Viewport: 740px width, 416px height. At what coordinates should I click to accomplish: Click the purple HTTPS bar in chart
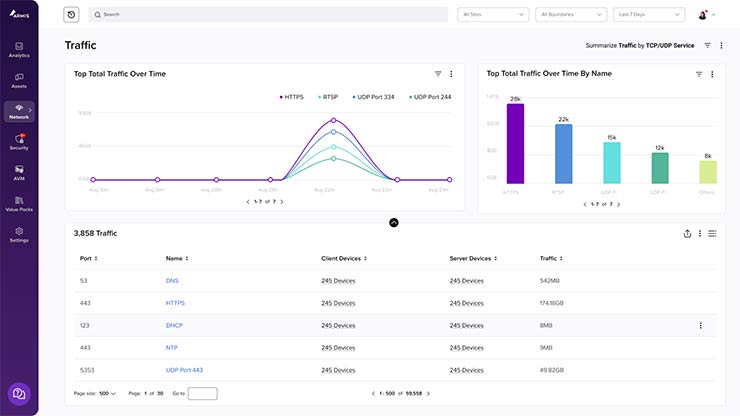point(515,142)
